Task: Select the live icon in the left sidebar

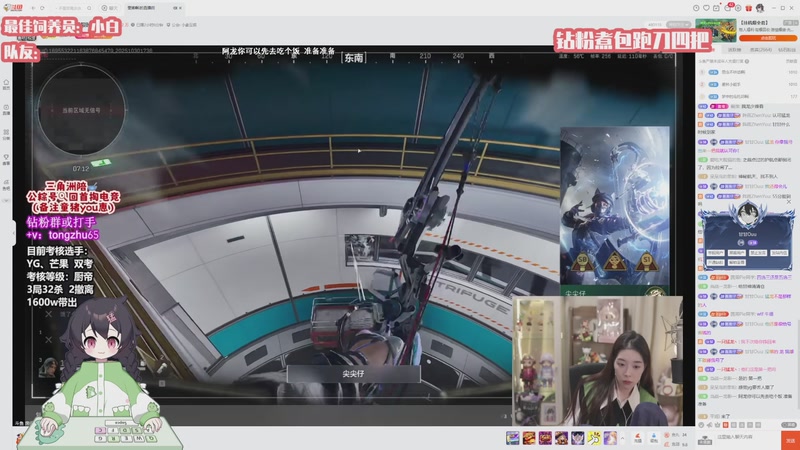Action: 6,109
